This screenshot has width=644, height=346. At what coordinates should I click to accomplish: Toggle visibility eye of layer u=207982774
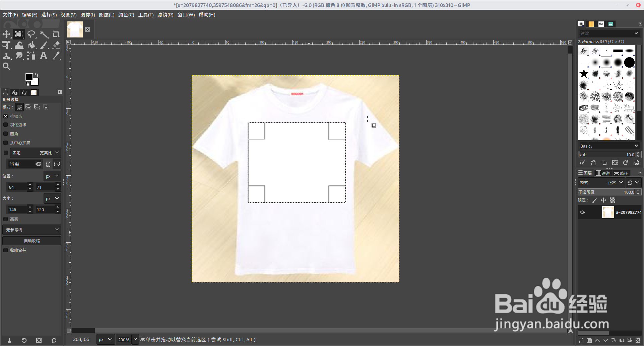pos(582,212)
